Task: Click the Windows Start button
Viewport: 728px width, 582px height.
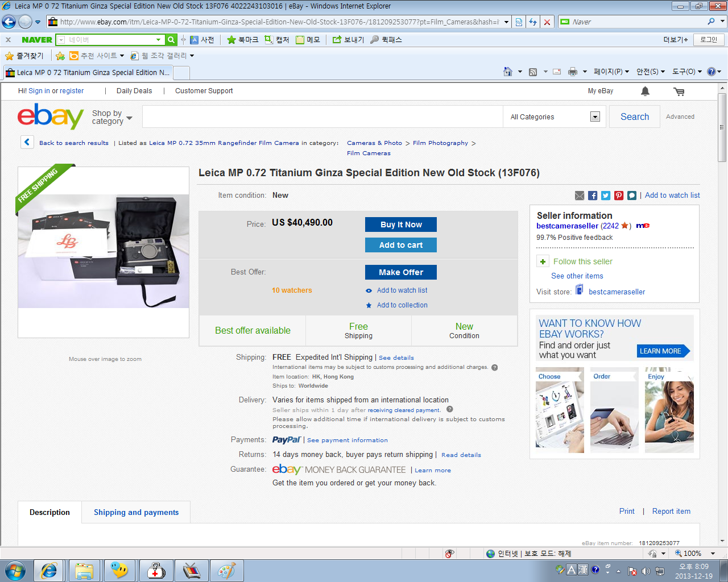Action: (14, 570)
